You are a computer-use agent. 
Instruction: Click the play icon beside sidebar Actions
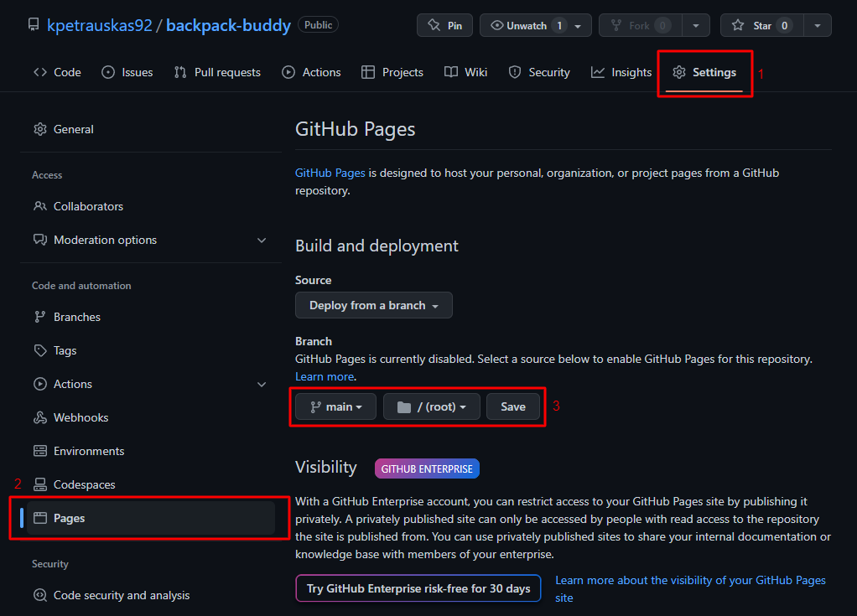click(40, 384)
